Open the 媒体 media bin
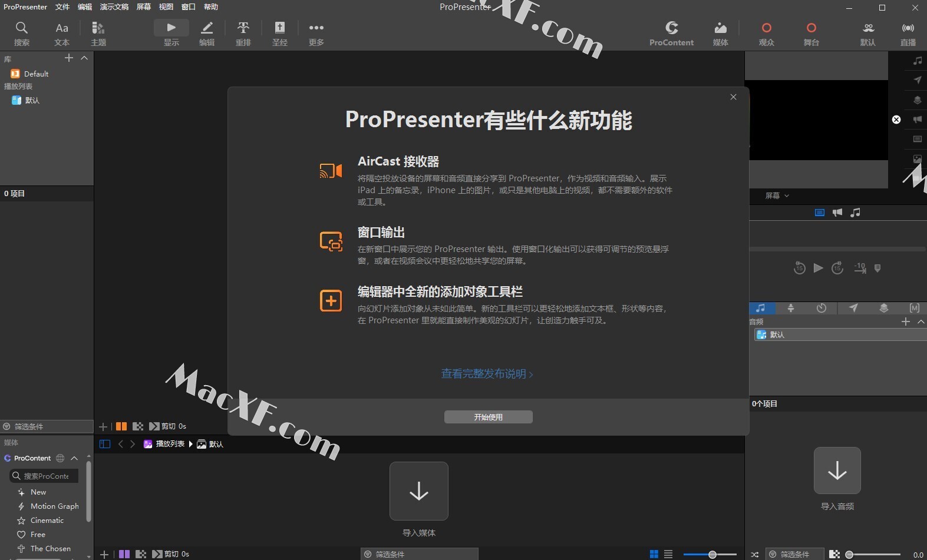 click(721, 34)
